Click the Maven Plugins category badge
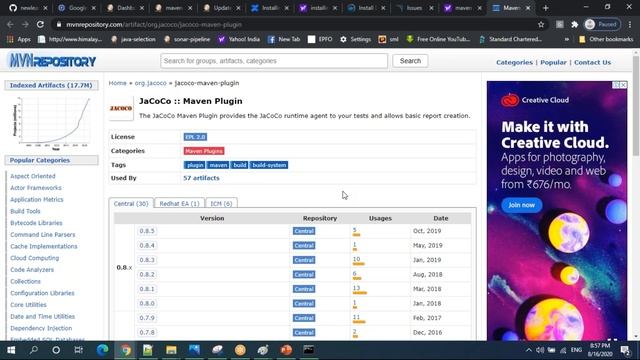The image size is (640, 360). click(x=204, y=151)
